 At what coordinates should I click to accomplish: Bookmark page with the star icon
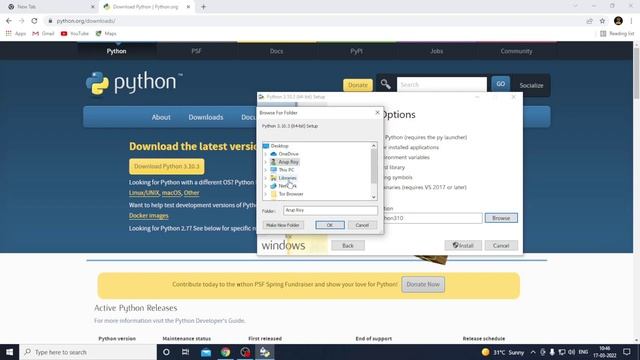click(x=602, y=21)
